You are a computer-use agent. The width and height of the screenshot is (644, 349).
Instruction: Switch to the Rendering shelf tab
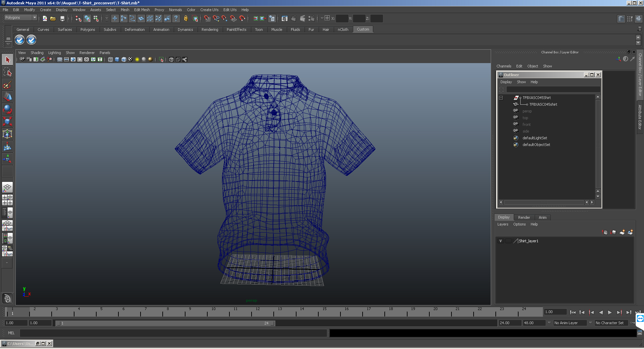[210, 30]
